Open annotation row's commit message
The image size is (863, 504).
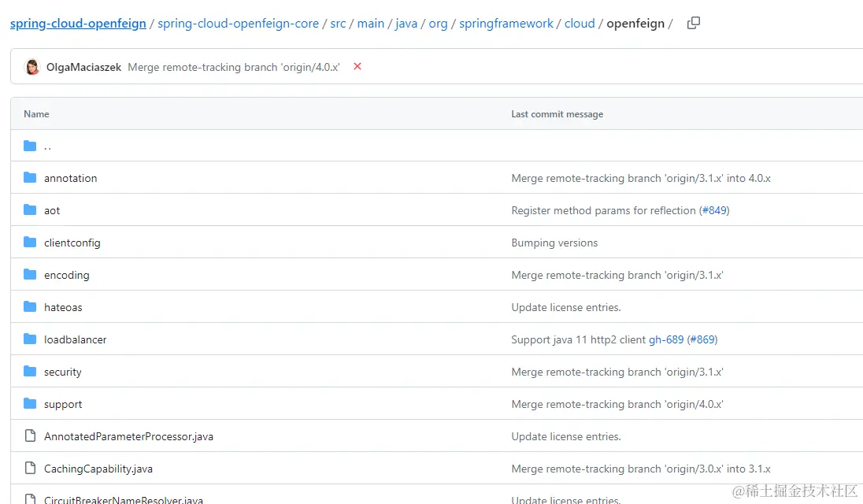pyautogui.click(x=641, y=178)
